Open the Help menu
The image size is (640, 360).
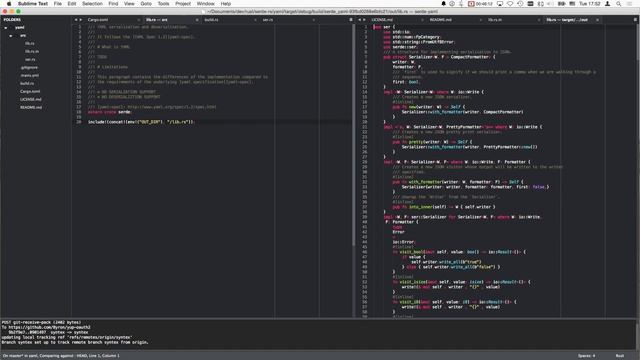click(226, 4)
